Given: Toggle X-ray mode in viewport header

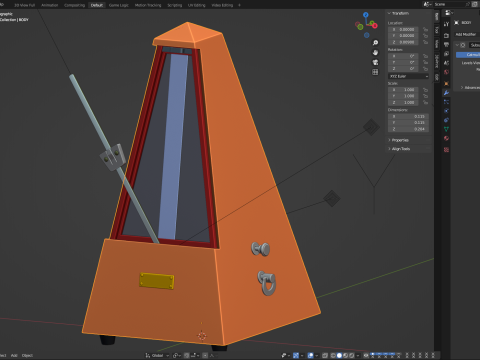Looking at the screenshot, I should [x=325, y=355].
